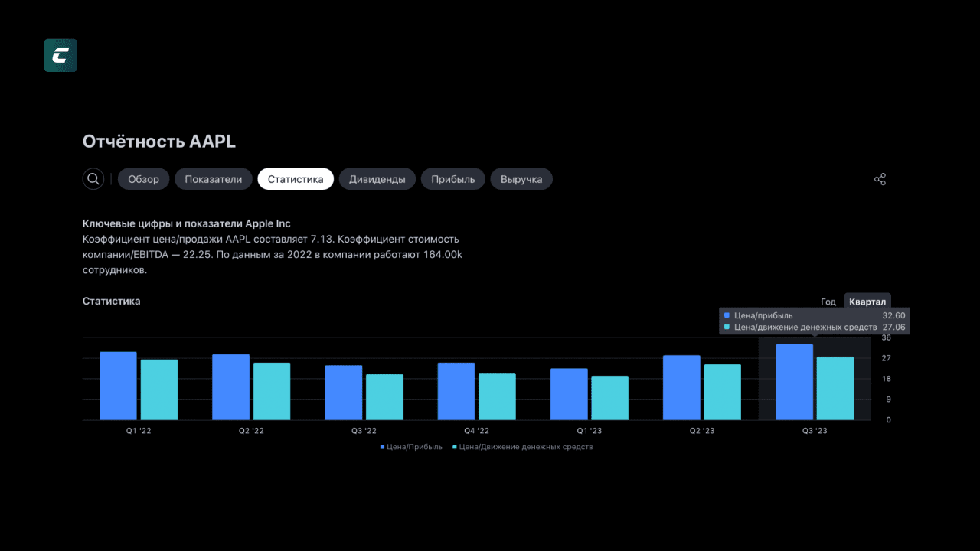
Task: Click the Q1 '23 axis label
Action: 590,431
